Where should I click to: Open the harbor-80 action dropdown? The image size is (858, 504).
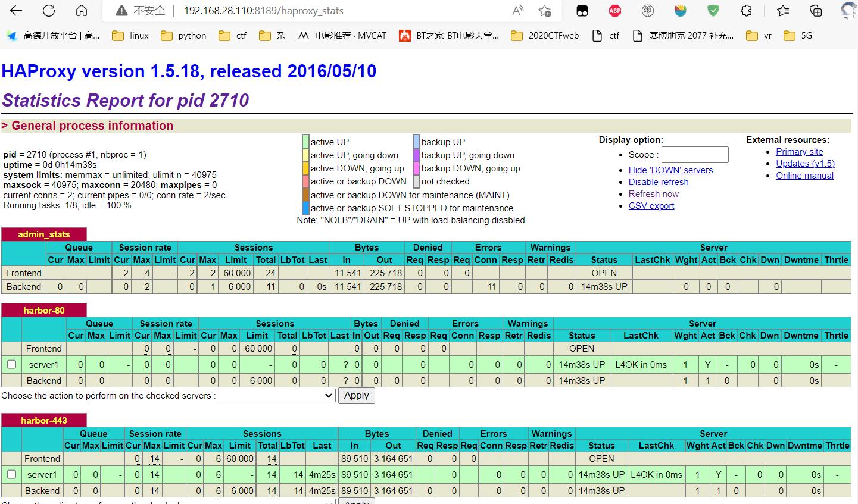[277, 396]
